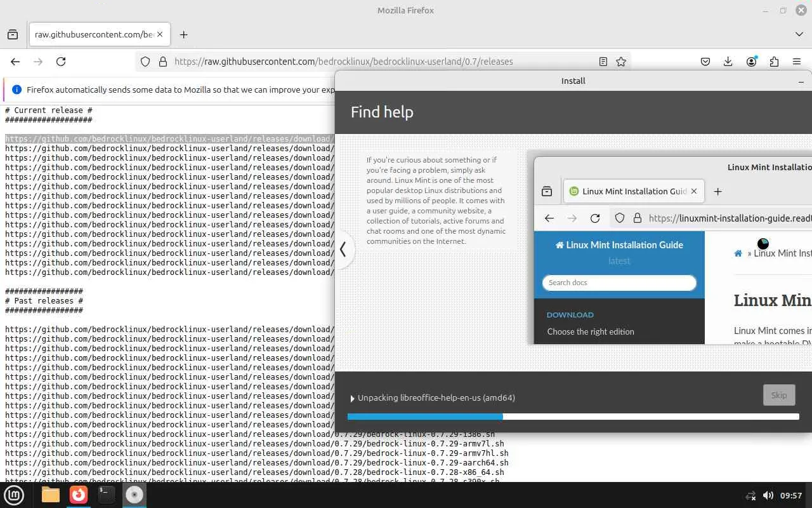The height and width of the screenshot is (508, 812).
Task: Open the volume control tray icon
Action: pos(768,495)
